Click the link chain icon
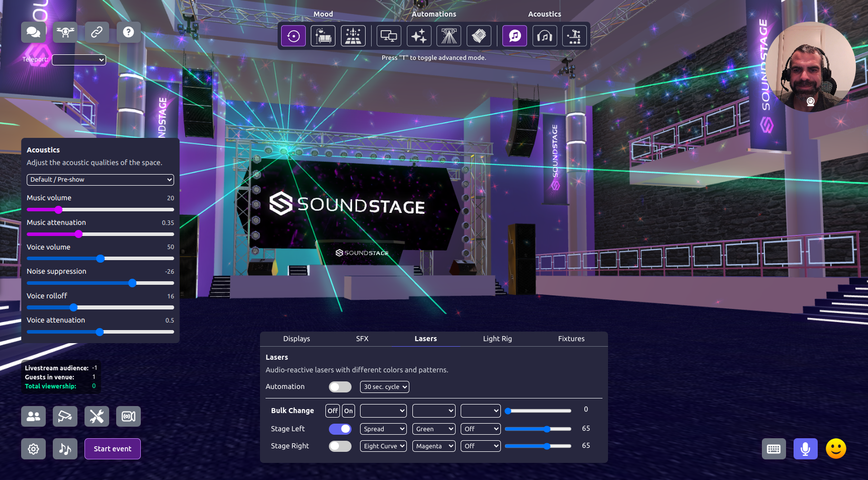The image size is (868, 480). 97,32
